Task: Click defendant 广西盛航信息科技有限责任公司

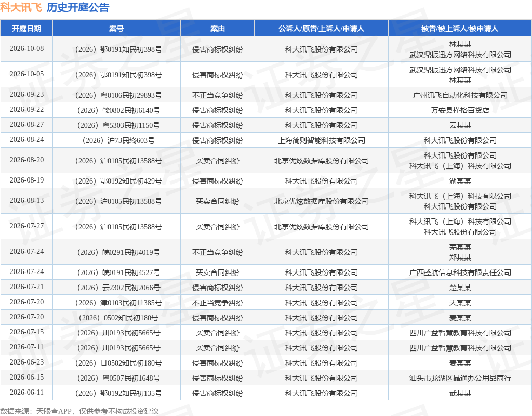Action: (x=460, y=272)
